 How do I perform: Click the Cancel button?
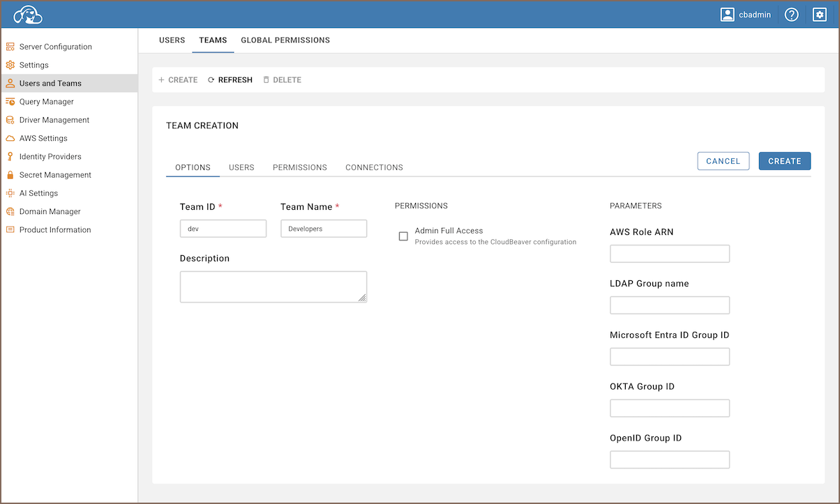723,161
